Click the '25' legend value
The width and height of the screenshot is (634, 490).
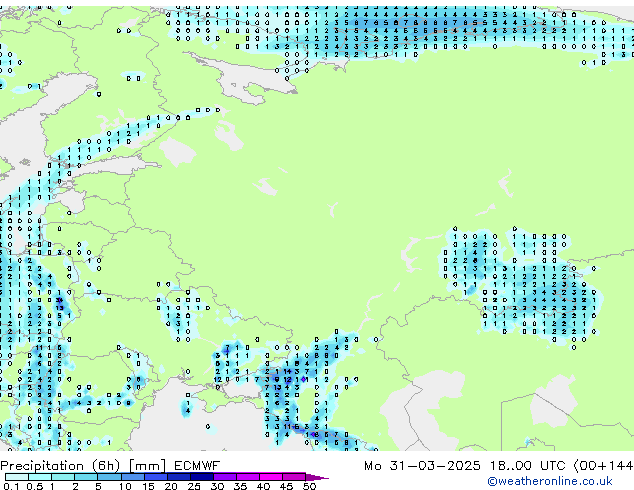(194, 486)
